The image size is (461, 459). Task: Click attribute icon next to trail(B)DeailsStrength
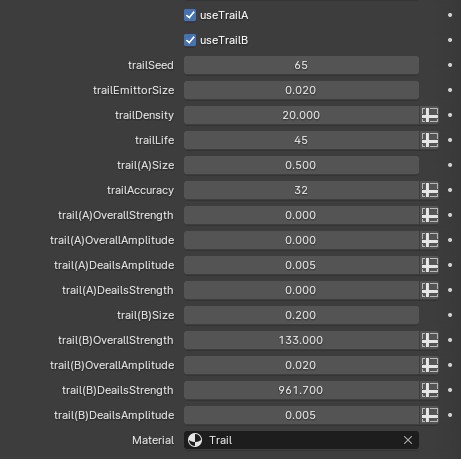click(430, 390)
